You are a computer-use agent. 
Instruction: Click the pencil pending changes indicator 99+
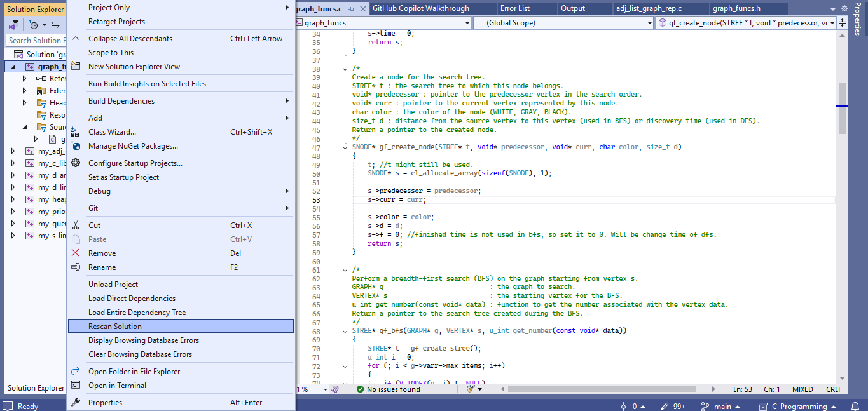coord(673,407)
